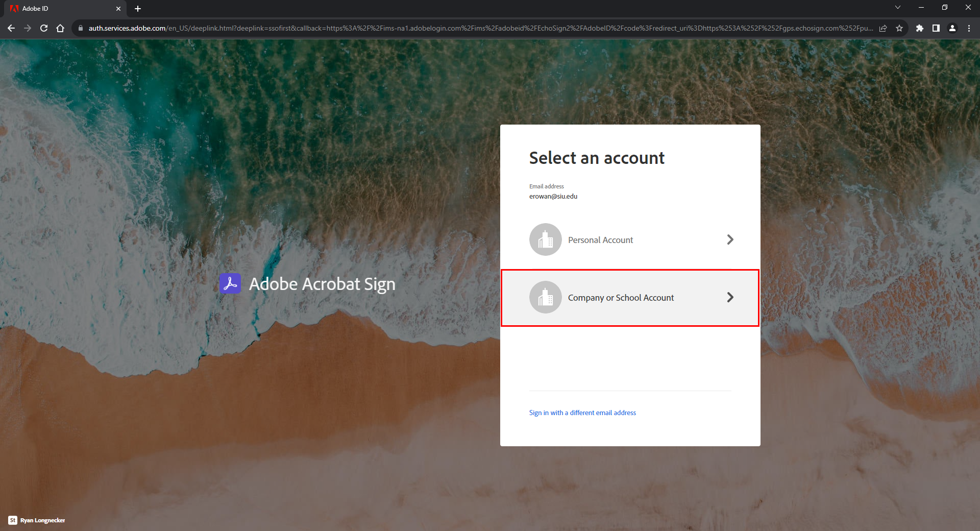Open the browser extensions puzzle icon

[x=920, y=28]
